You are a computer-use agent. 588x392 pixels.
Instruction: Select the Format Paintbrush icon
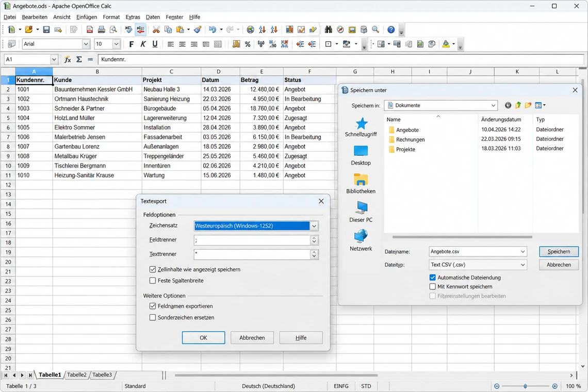[x=198, y=29]
